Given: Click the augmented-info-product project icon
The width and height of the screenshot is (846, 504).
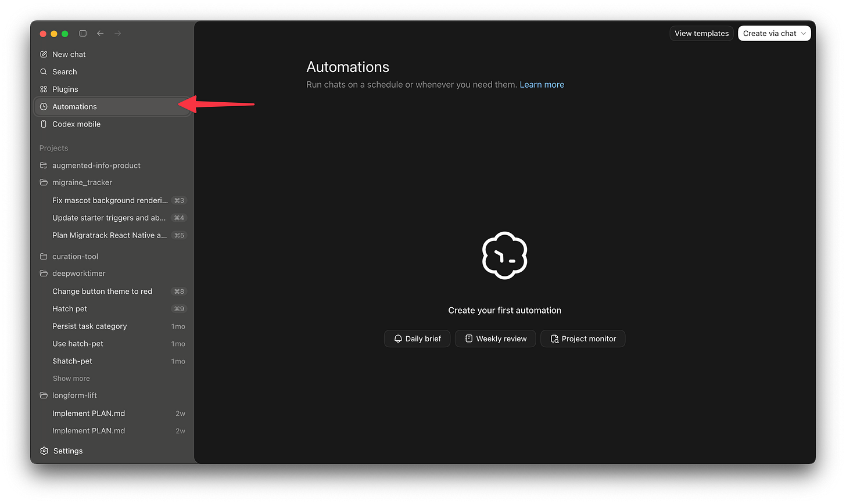Looking at the screenshot, I should [44, 165].
